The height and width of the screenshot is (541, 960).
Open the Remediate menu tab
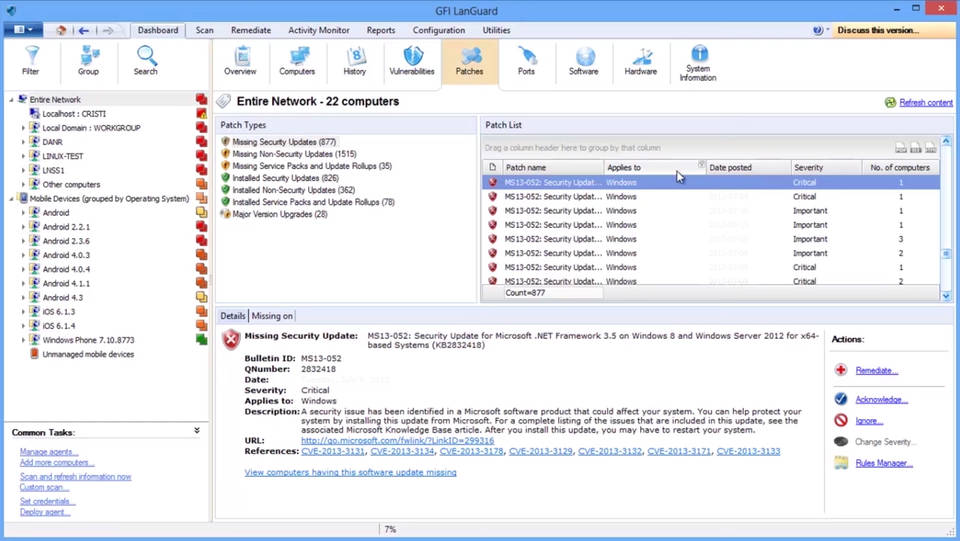[x=250, y=30]
